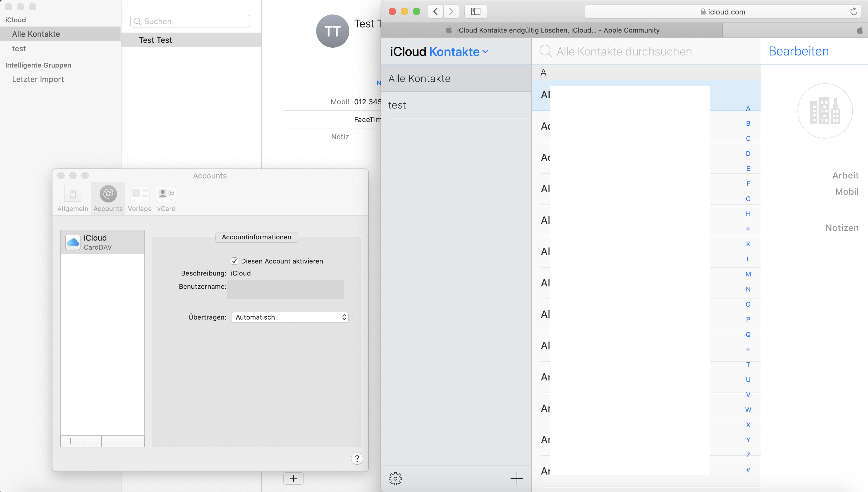Screen dimensions: 868x492
Task: Expand the iCloud Kontakte app switcher
Action: (459, 52)
